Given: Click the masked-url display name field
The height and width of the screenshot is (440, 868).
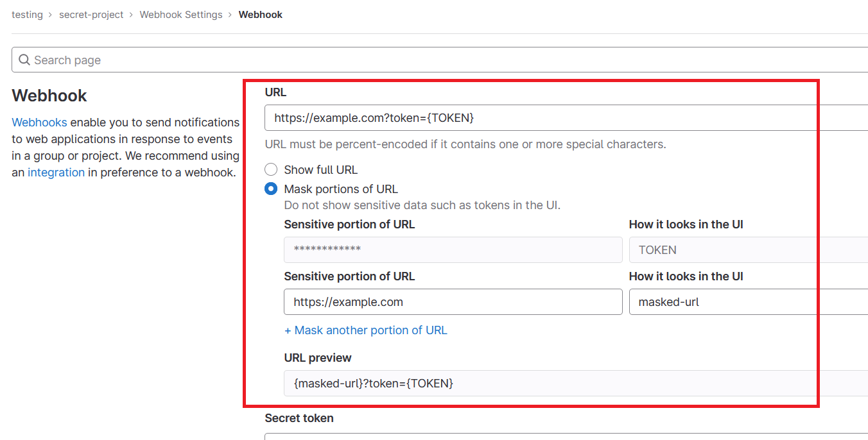Looking at the screenshot, I should (x=748, y=302).
